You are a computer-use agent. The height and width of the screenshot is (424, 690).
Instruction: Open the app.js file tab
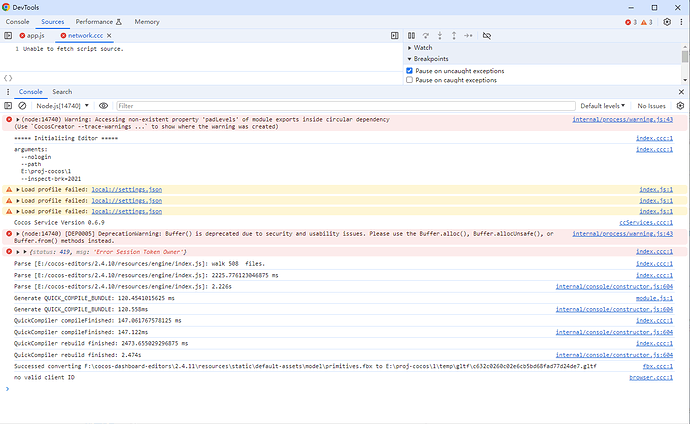[35, 35]
